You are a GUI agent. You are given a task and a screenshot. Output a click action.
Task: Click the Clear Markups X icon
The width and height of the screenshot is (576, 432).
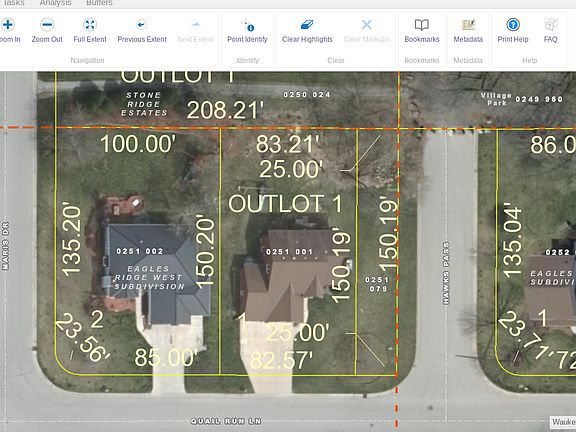(x=367, y=25)
